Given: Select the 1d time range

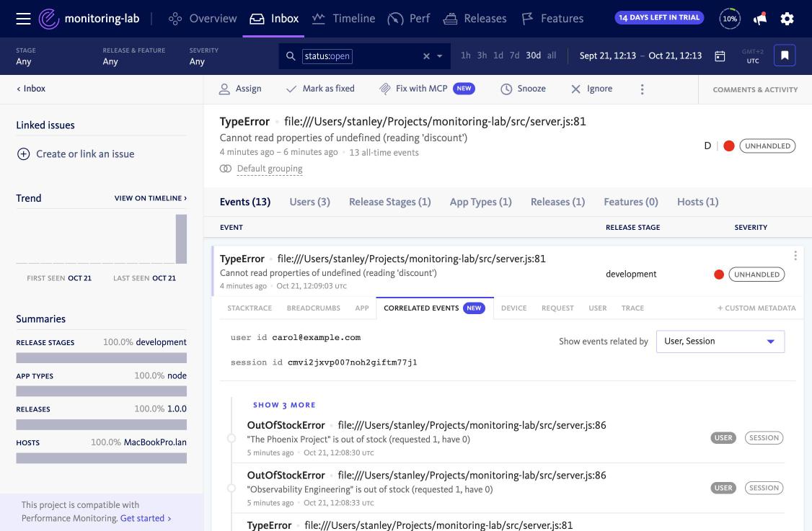Looking at the screenshot, I should [498, 55].
